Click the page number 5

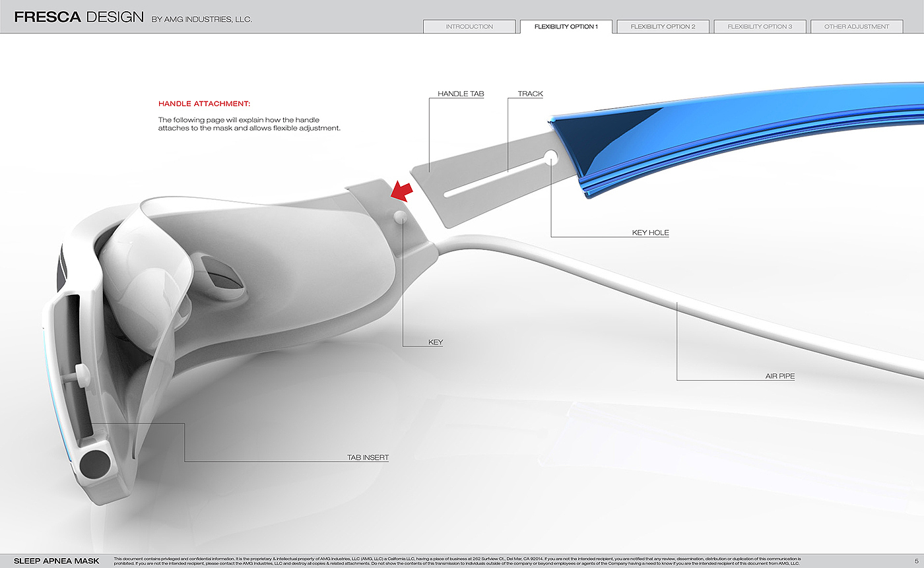[917, 561]
